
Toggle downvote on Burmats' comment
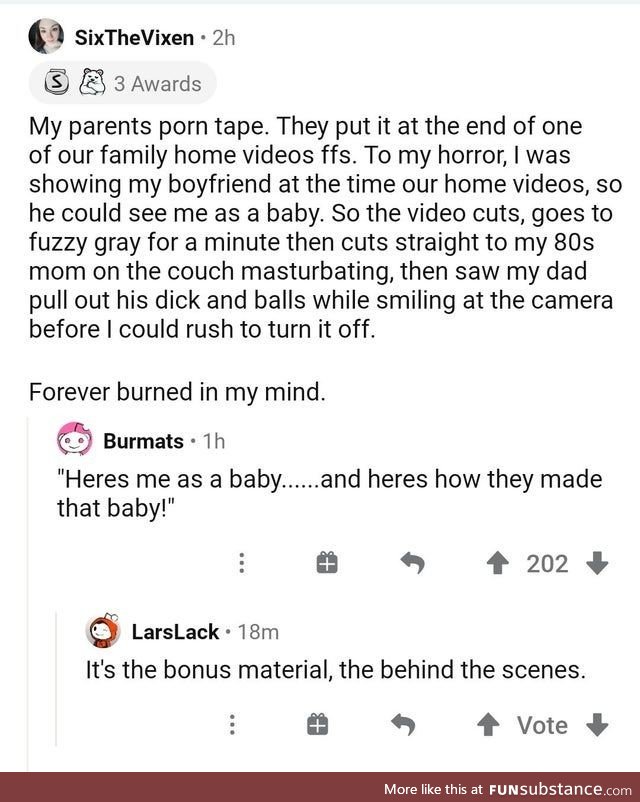tap(597, 563)
